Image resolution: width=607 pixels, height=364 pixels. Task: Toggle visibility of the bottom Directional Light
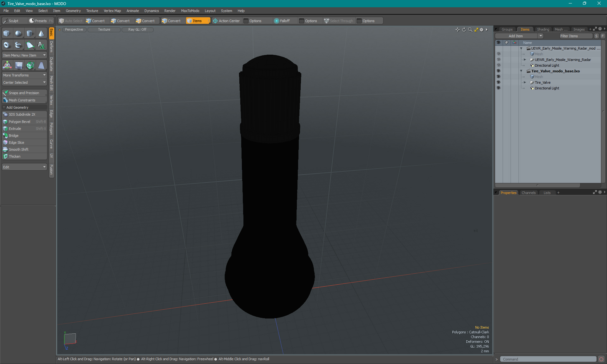499,88
